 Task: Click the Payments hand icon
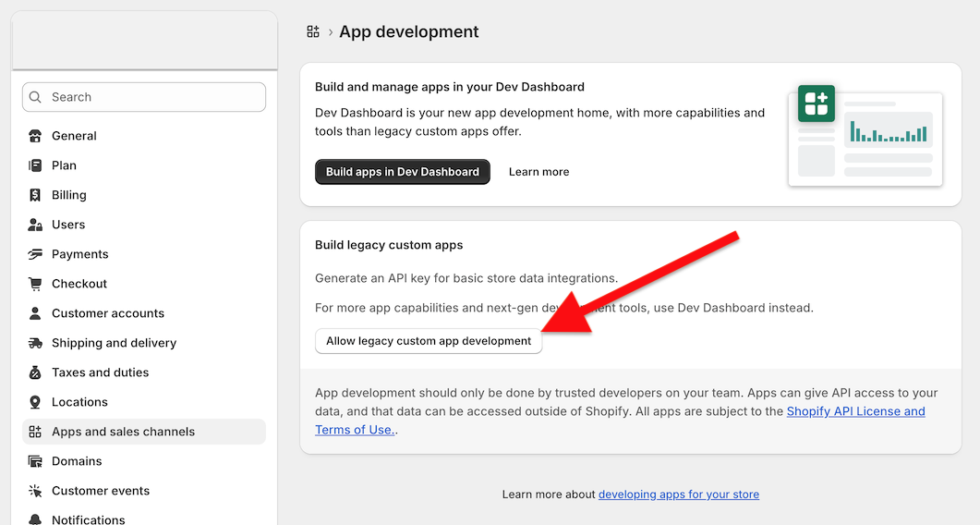35,254
